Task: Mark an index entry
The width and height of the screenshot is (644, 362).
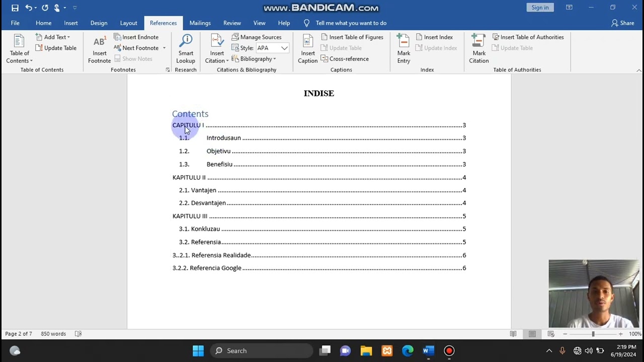Action: point(404,49)
